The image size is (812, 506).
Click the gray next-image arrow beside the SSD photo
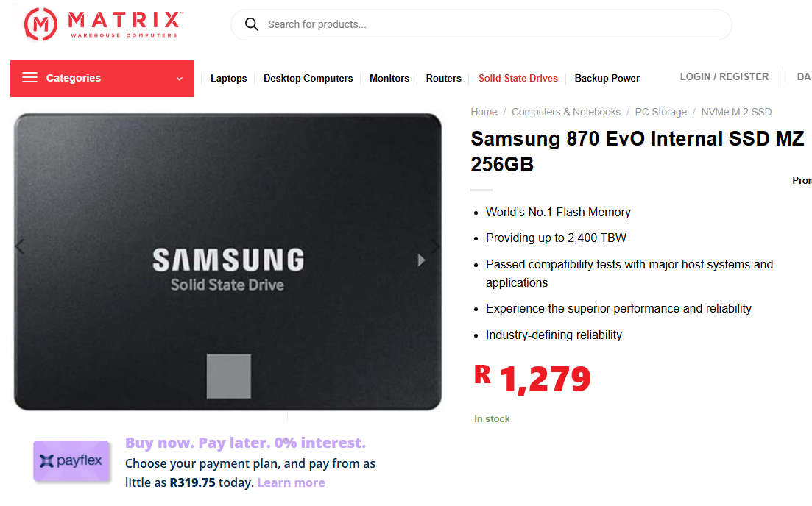pyautogui.click(x=421, y=259)
